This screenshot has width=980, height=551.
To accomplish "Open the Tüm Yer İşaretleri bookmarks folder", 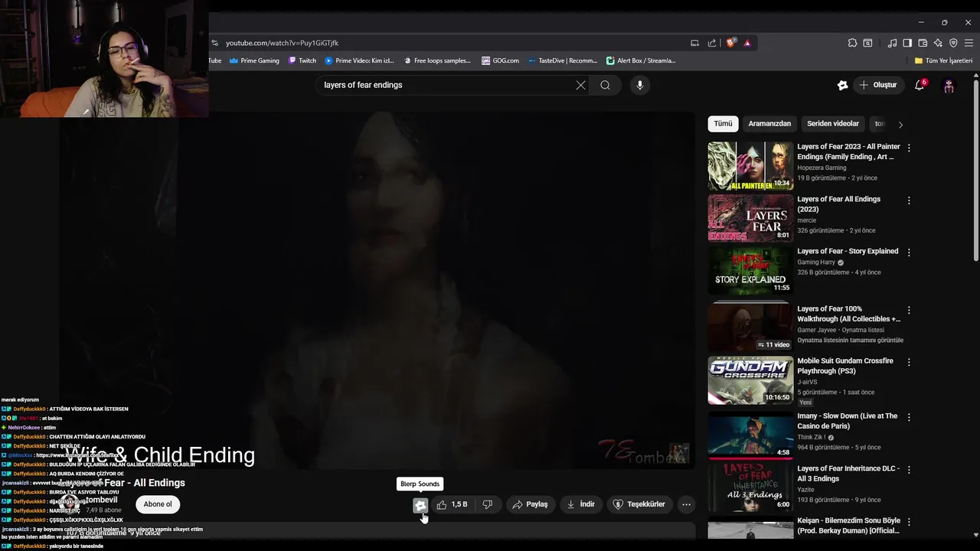I will [x=943, y=60].
